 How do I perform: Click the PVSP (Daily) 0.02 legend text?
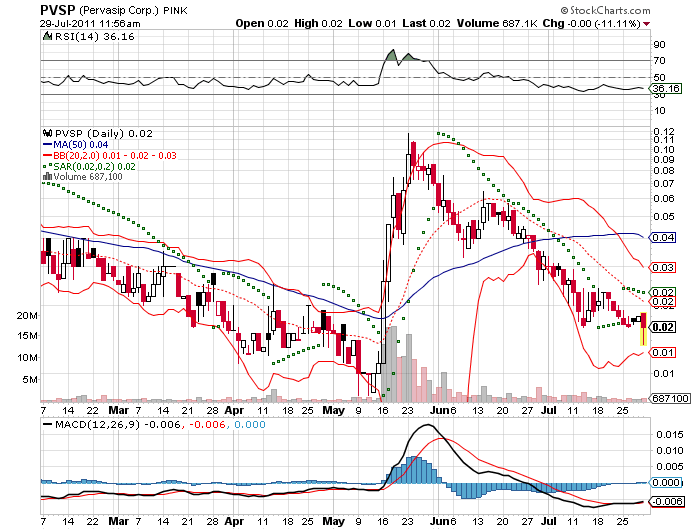pos(104,134)
